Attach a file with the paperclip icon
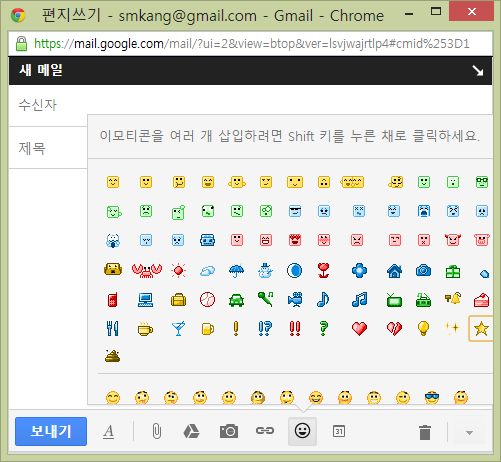This screenshot has height=462, width=501. (x=157, y=431)
